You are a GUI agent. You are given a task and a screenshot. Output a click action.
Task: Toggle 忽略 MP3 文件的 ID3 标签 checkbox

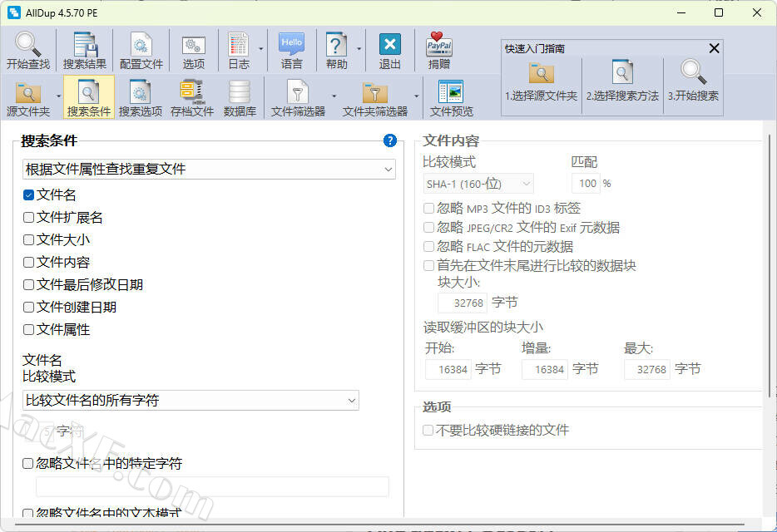[x=429, y=208]
